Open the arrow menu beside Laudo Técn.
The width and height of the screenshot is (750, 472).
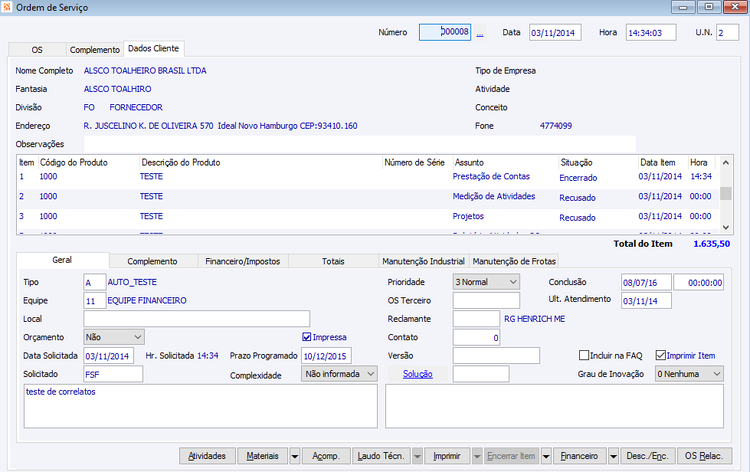(x=417, y=456)
